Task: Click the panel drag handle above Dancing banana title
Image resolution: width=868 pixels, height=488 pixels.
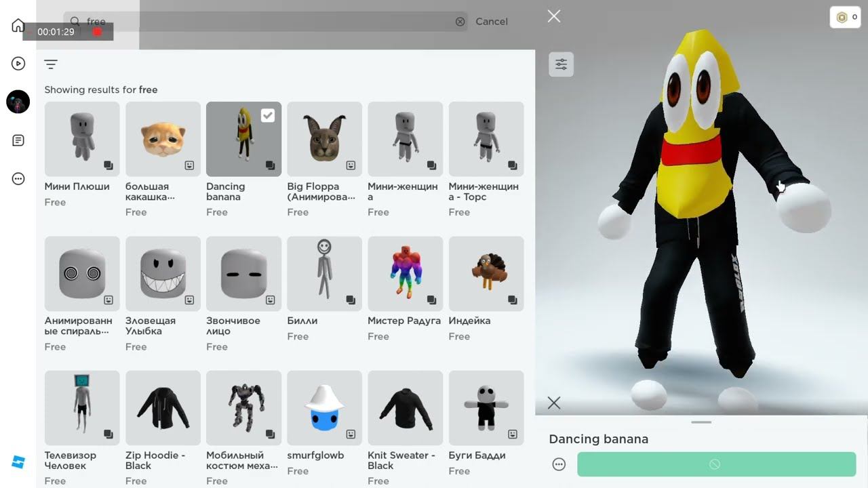Action: [701, 422]
